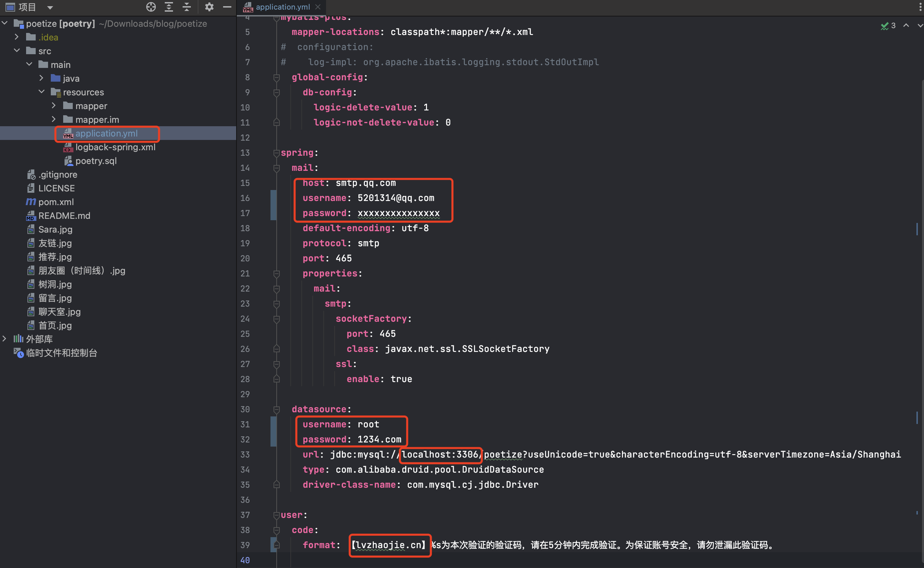Open the 项目 view mode dropdown
The width and height of the screenshot is (924, 568).
(50, 7)
